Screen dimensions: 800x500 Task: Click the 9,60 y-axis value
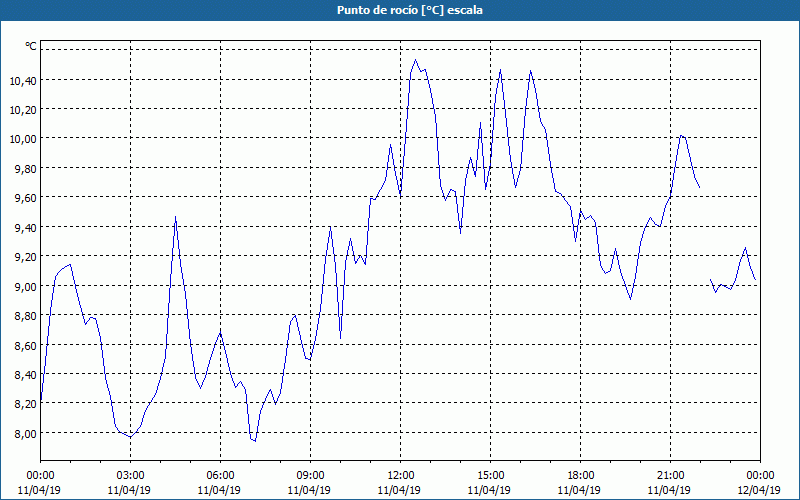click(26, 197)
